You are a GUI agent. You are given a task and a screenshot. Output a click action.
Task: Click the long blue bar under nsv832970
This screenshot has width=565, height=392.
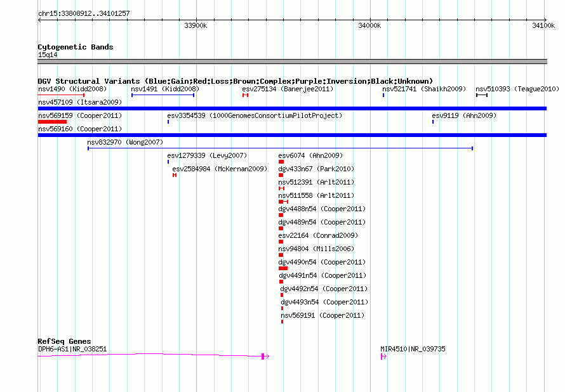point(281,148)
